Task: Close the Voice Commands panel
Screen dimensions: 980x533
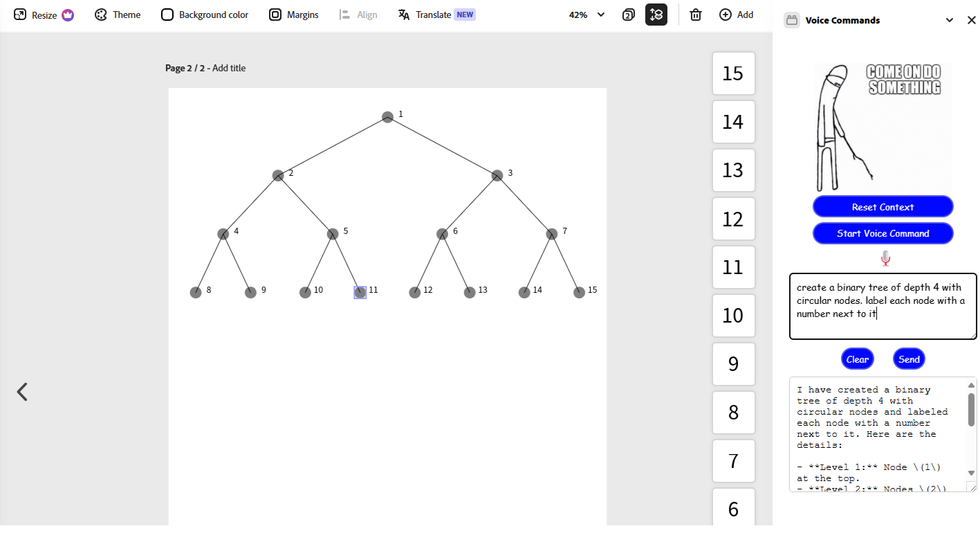Action: [972, 20]
